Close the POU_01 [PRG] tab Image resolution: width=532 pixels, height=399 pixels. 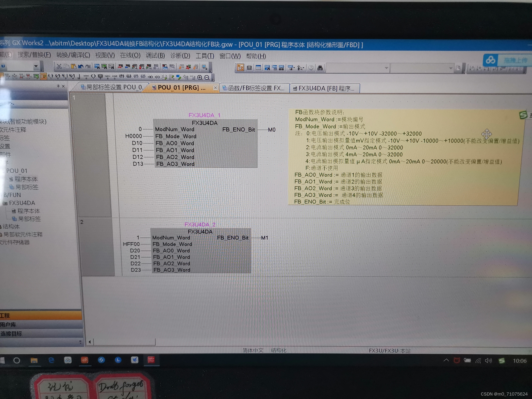point(215,88)
